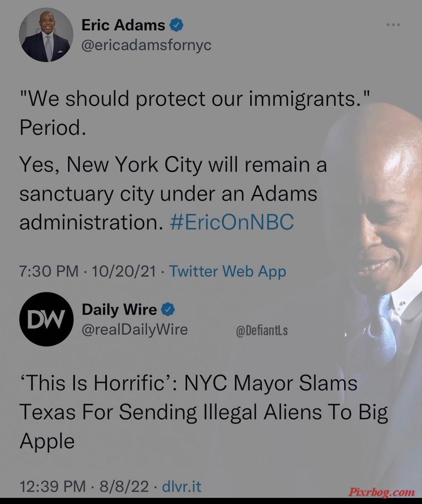The image size is (422, 504).
Task: Open @ericadamsfornyc handle
Action: (146, 45)
